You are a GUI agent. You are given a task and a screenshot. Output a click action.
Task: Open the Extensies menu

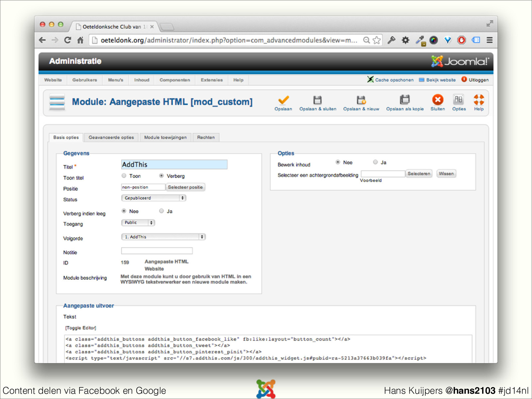click(x=212, y=80)
